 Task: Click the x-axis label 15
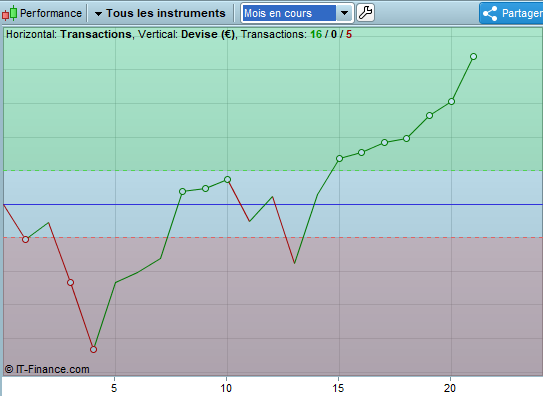click(338, 388)
